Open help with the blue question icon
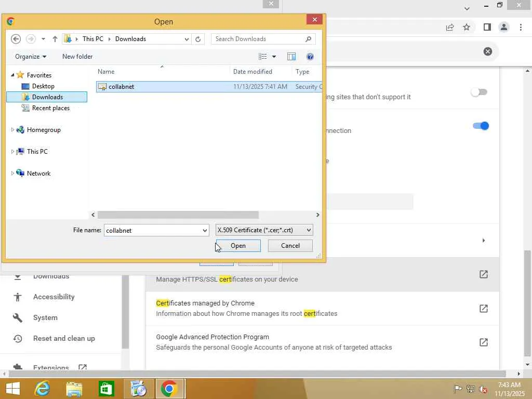Image resolution: width=532 pixels, height=399 pixels. point(310,57)
